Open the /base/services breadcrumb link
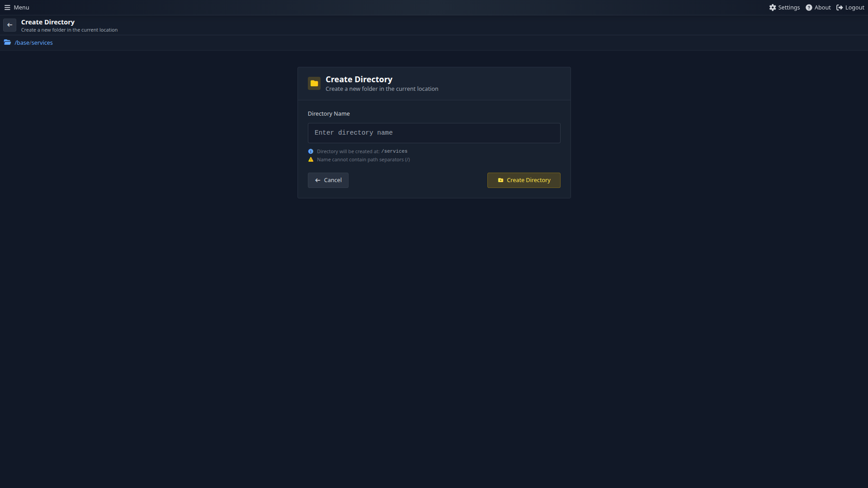The image size is (868, 488). [33, 42]
